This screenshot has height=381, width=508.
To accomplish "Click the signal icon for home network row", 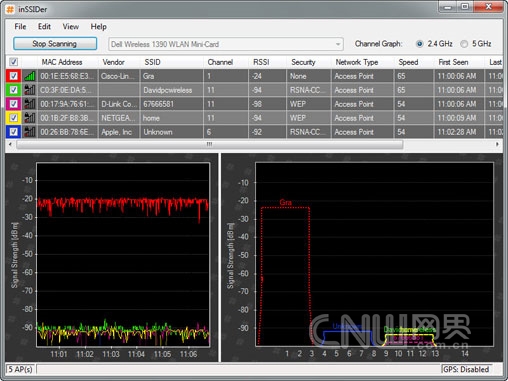I will point(30,118).
